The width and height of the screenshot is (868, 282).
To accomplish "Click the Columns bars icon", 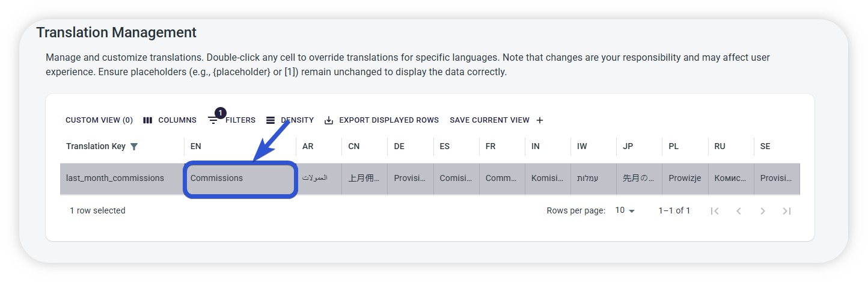I will 148,120.
